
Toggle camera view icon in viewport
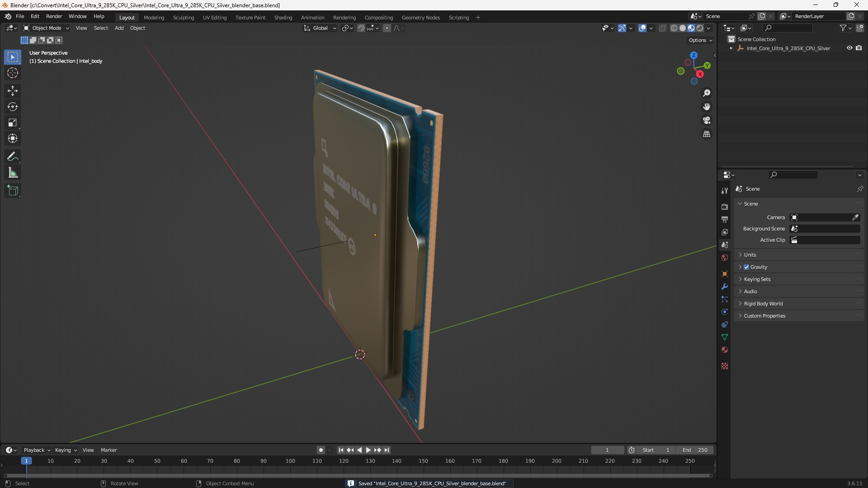(707, 120)
